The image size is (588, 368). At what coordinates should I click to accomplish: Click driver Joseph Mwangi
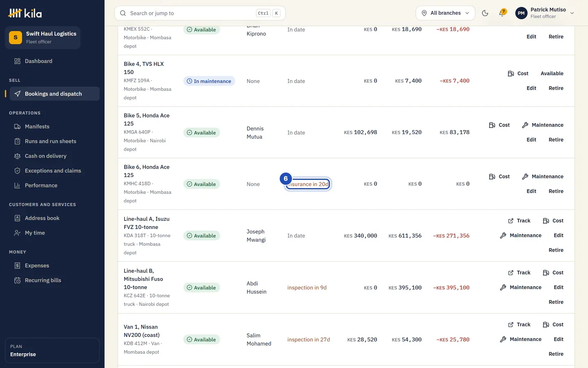256,236
